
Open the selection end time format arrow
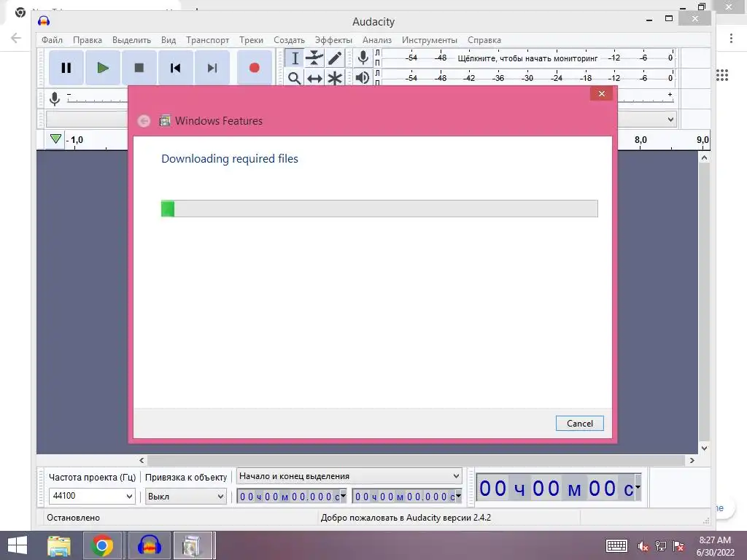pos(458,496)
